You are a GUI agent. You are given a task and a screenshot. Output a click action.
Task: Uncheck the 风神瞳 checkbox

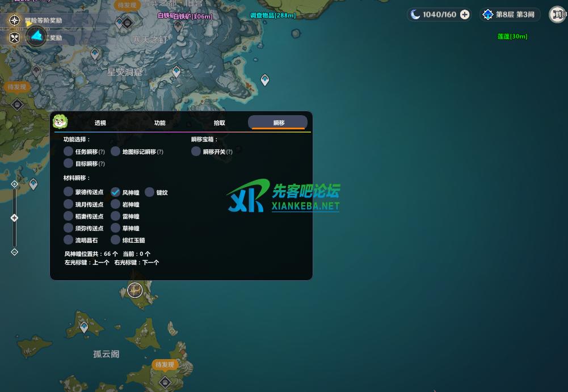(116, 192)
